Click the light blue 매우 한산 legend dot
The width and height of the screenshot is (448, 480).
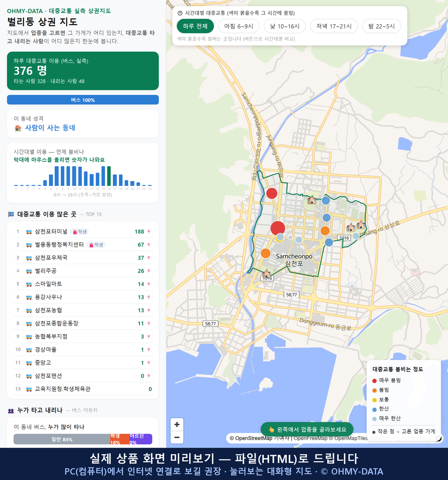(374, 419)
